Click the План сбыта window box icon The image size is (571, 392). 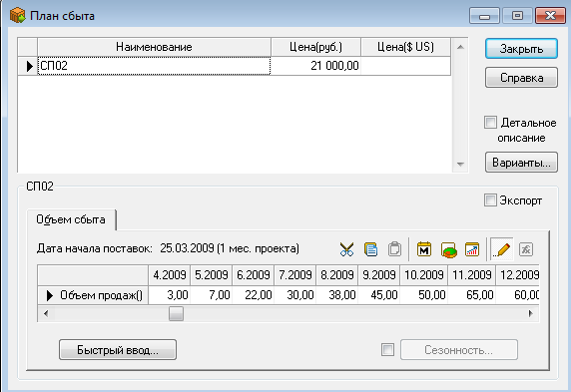pos(17,16)
